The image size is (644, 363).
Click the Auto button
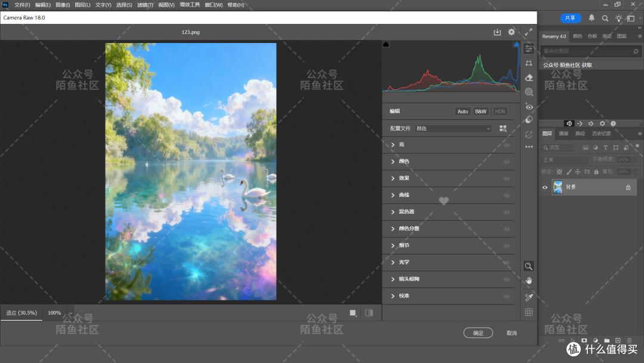pyautogui.click(x=463, y=112)
